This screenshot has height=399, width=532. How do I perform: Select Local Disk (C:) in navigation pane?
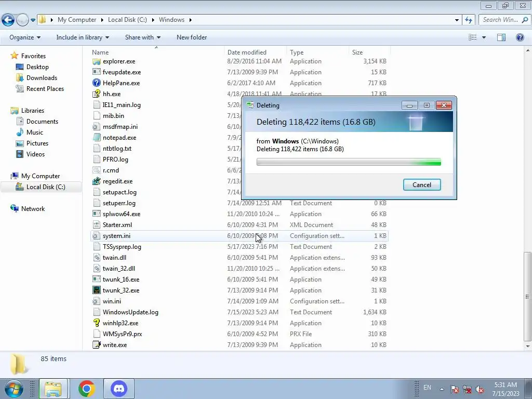[x=46, y=187]
